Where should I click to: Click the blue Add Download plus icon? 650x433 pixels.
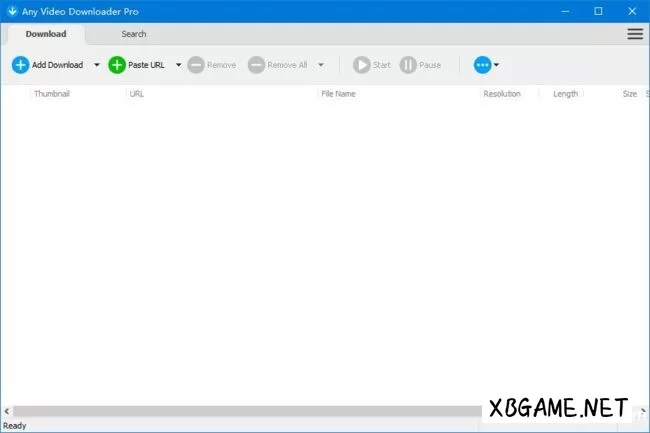pos(20,65)
